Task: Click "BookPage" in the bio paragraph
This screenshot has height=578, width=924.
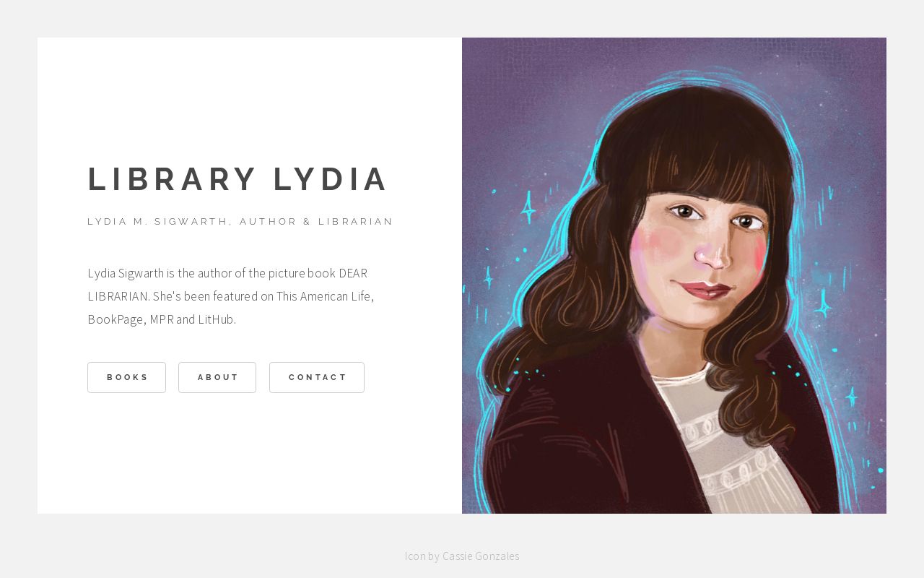Action: (115, 319)
